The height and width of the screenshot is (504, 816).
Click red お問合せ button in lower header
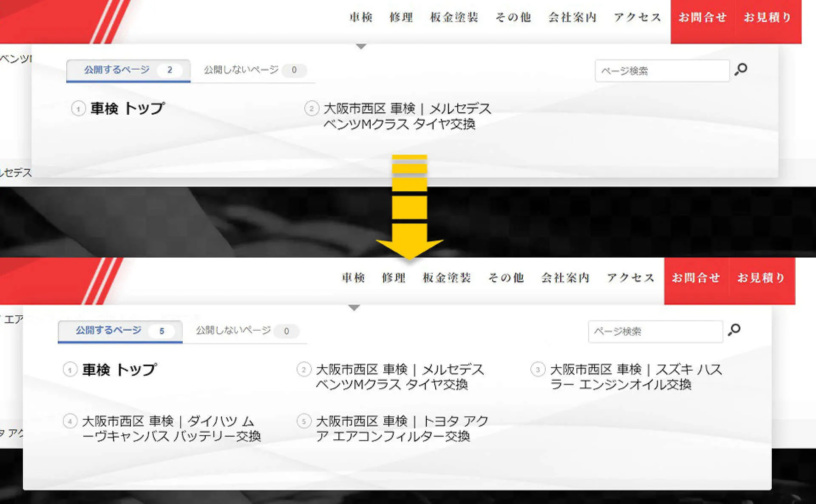point(697,281)
